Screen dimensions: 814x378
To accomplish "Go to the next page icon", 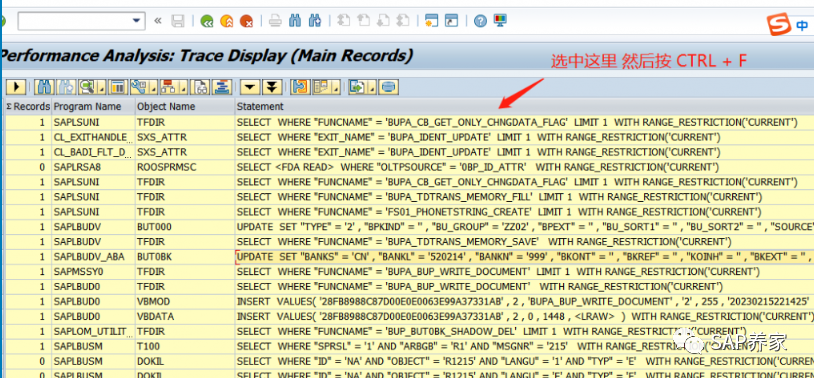I will pos(383,21).
